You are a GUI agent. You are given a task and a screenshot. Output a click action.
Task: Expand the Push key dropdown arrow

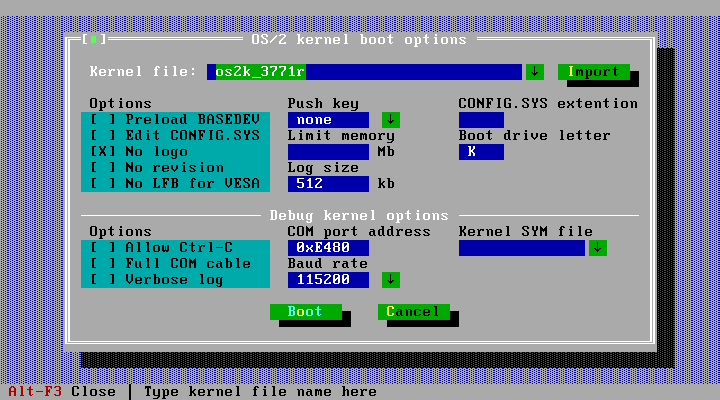pyautogui.click(x=391, y=120)
